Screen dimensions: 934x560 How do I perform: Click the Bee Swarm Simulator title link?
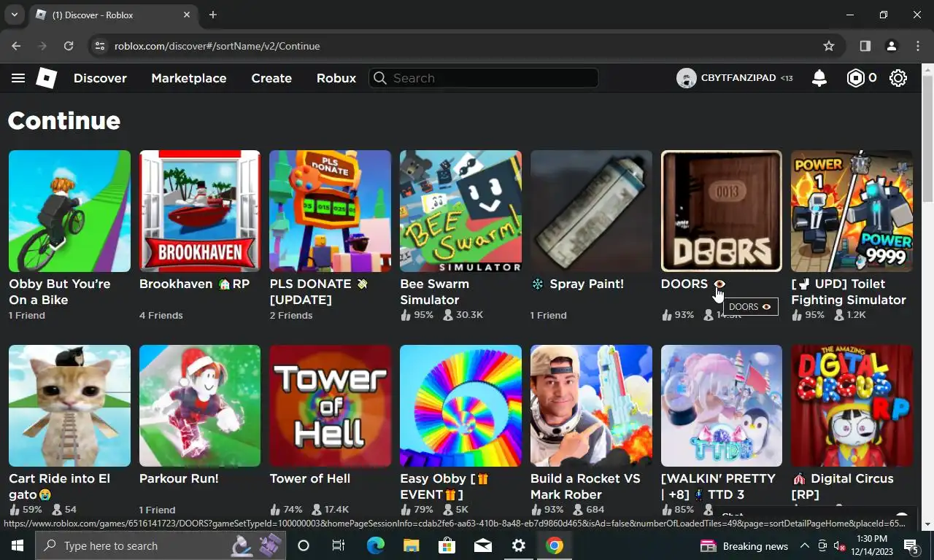[435, 292]
